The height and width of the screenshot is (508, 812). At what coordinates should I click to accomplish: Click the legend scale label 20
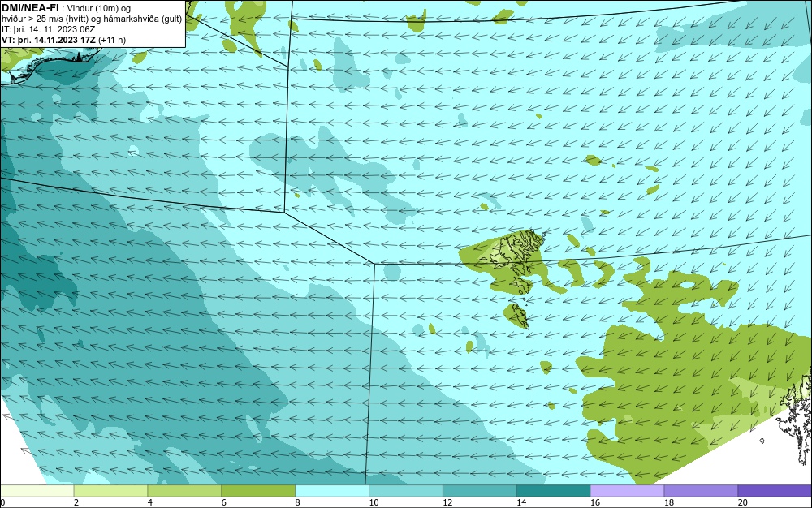tap(743, 502)
